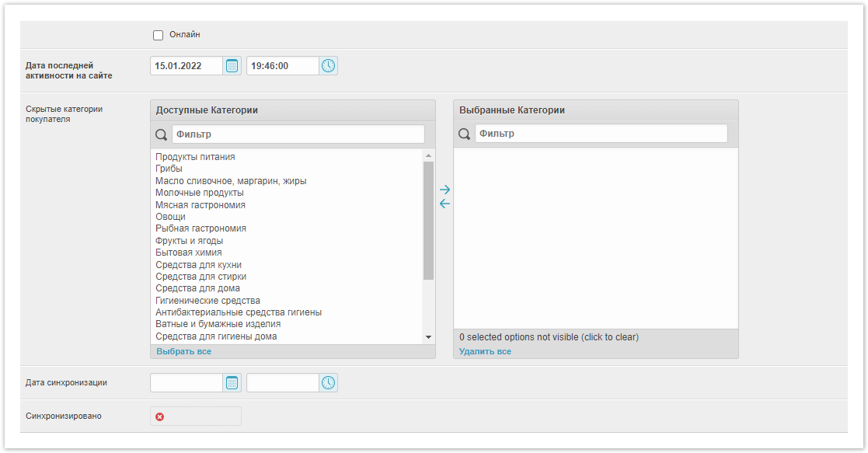Clear hidden selected options status text
The image size is (868, 453).
tap(549, 338)
